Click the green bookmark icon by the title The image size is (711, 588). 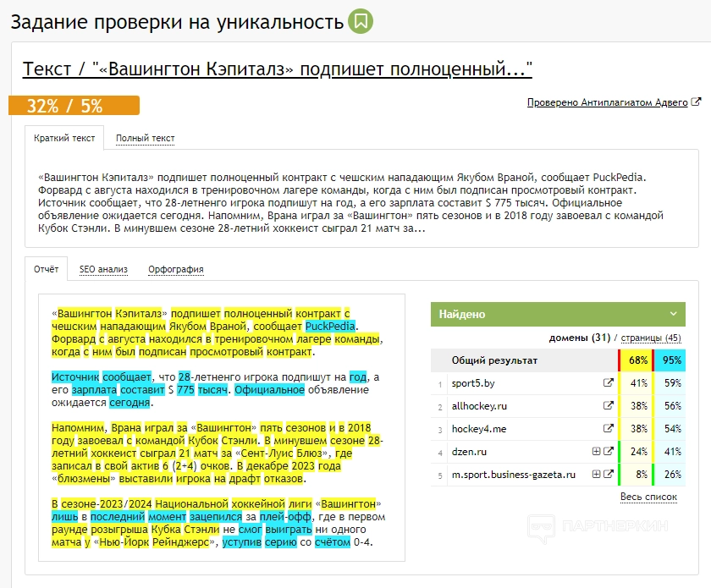pyautogui.click(x=361, y=21)
